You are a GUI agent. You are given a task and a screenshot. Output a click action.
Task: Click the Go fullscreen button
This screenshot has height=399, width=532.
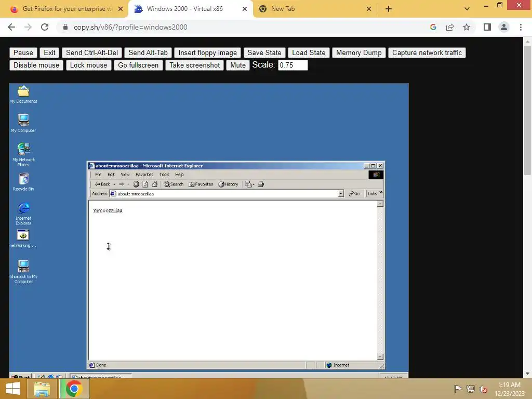(x=138, y=65)
